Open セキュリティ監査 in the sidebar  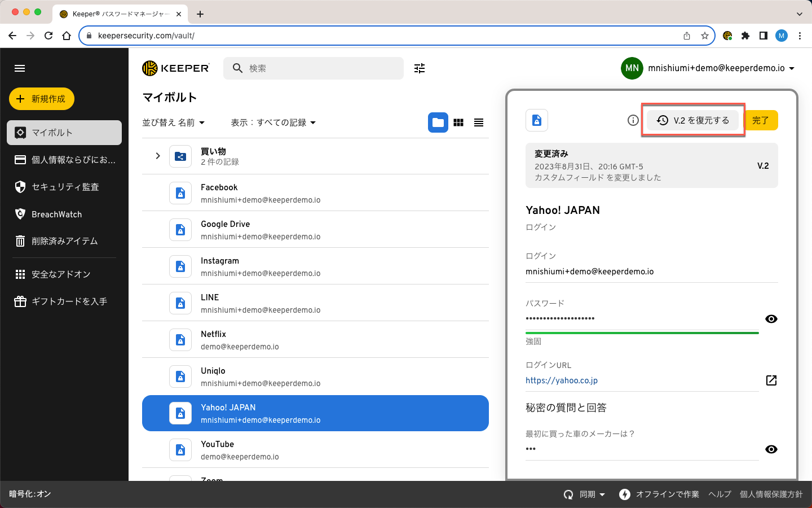click(x=64, y=187)
